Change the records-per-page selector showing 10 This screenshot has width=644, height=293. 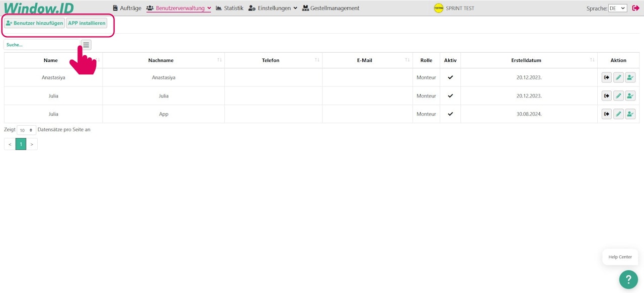pos(26,130)
